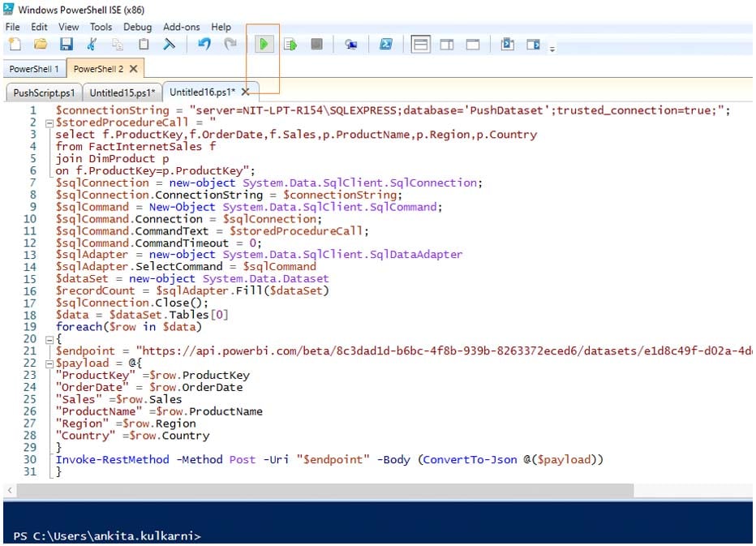The image size is (756, 546).
Task: Click the foreach keyword on line 19
Action: [79, 327]
